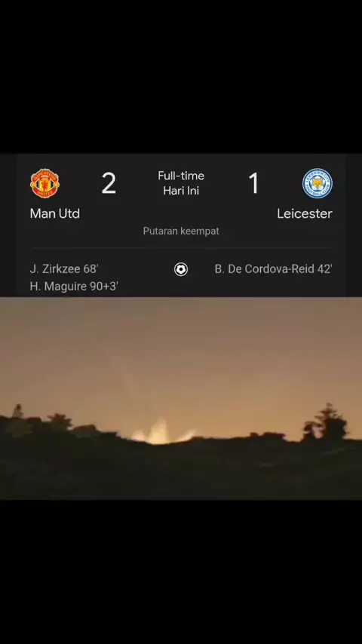
Task: Click the soccer ball goals icon
Action: point(181,269)
